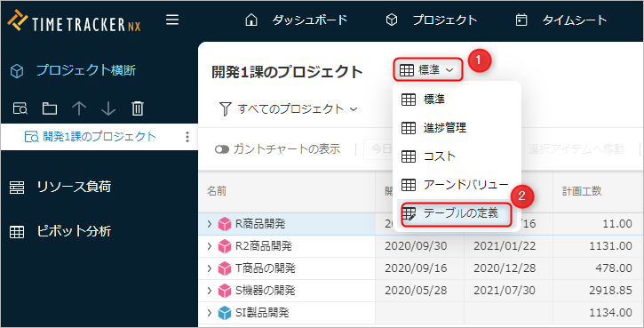Click the TimeTracker NX logo
The width and height of the screenshot is (644, 328).
[74, 21]
